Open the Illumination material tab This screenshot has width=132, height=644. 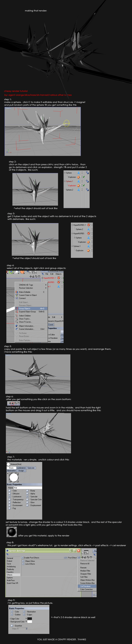pyautogui.click(x=12, y=471)
